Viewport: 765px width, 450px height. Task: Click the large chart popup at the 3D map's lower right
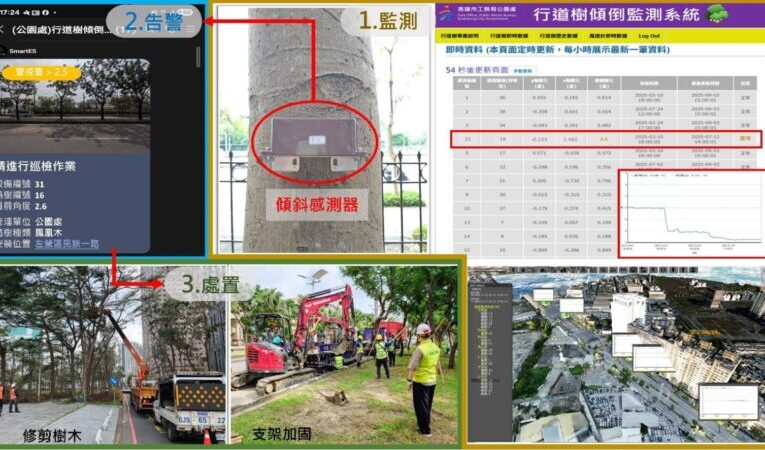click(x=728, y=402)
